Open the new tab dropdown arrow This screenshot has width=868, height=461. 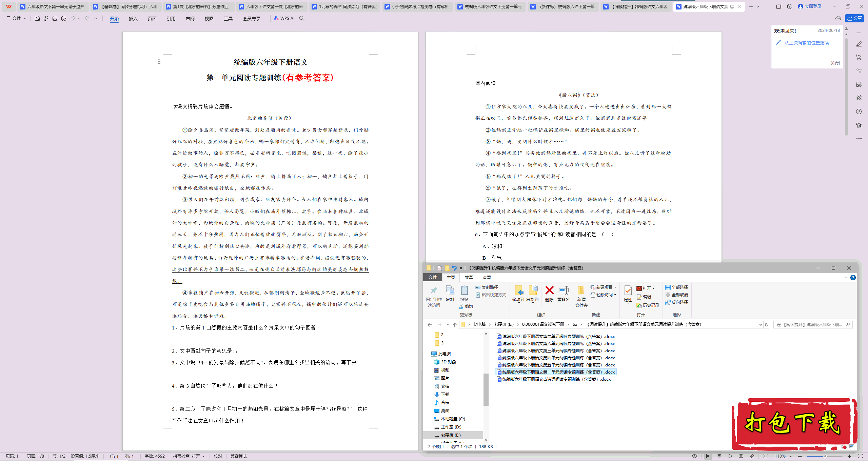(758, 7)
